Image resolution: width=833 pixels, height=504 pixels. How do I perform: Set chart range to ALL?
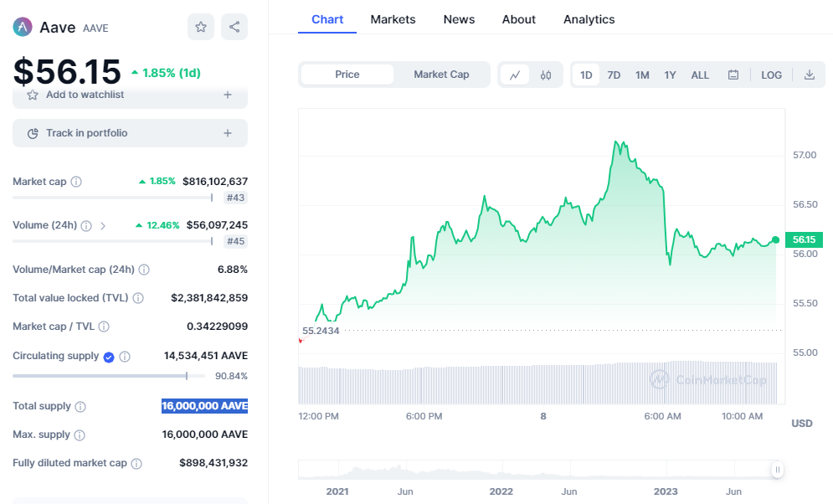tap(700, 75)
